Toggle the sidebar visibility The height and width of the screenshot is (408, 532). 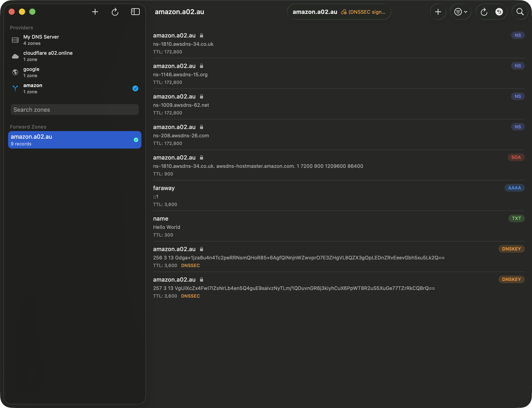(135, 11)
